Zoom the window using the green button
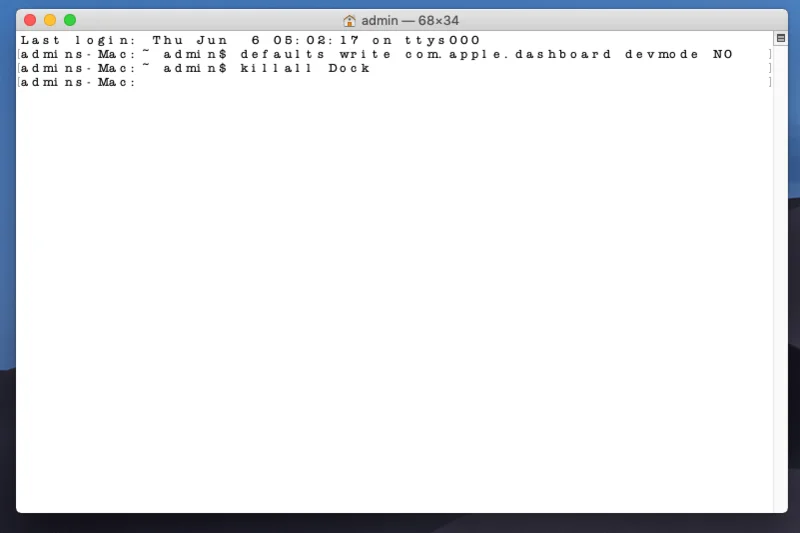The height and width of the screenshot is (533, 800). 70,20
